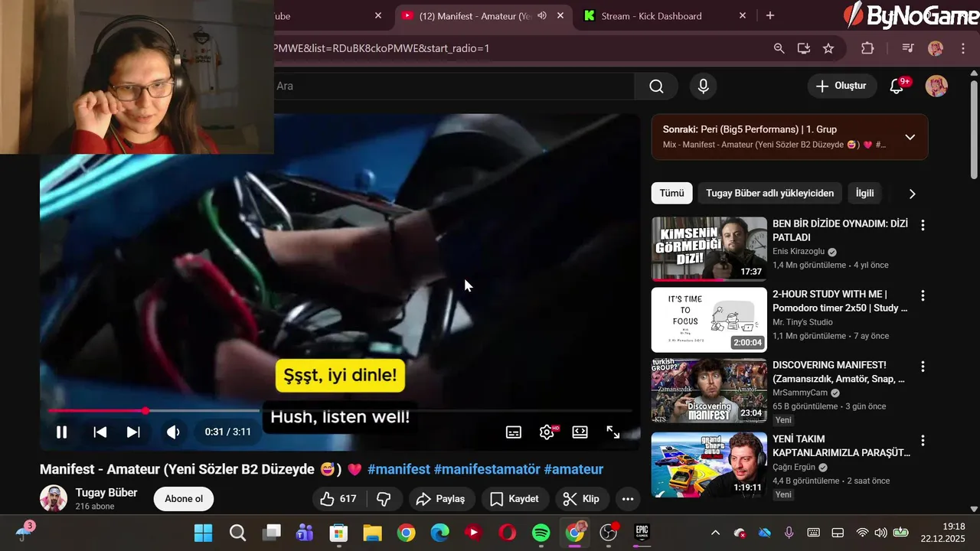This screenshot has height=551, width=980.
Task: Click the #manifest hashtag link
Action: (x=399, y=469)
